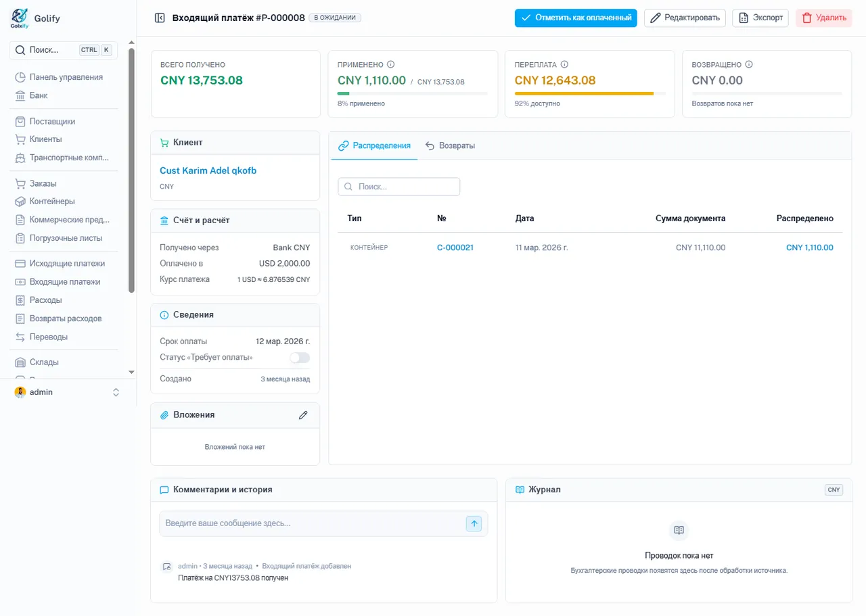The width and height of the screenshot is (866, 616).
Task: Click the Возвращено progress bar
Action: [x=767, y=93]
